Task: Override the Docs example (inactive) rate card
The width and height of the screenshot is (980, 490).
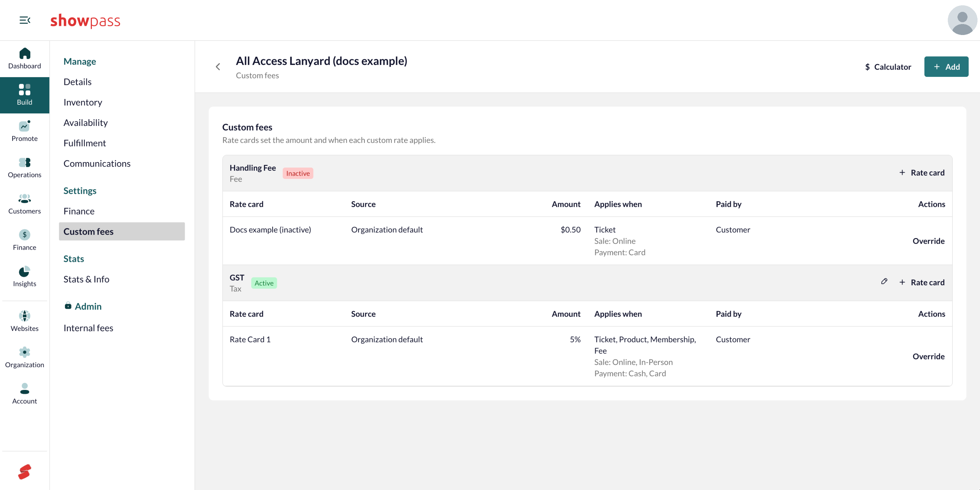Action: tap(928, 241)
